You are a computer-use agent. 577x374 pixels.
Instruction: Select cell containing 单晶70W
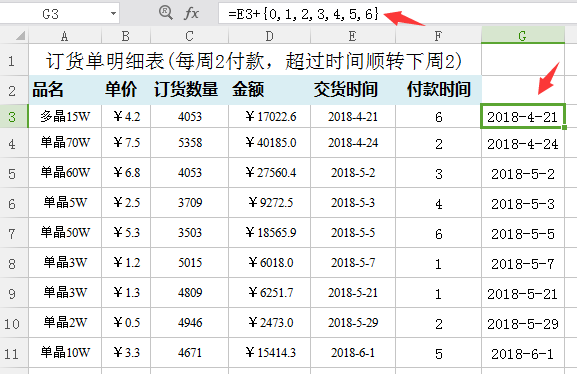65,143
